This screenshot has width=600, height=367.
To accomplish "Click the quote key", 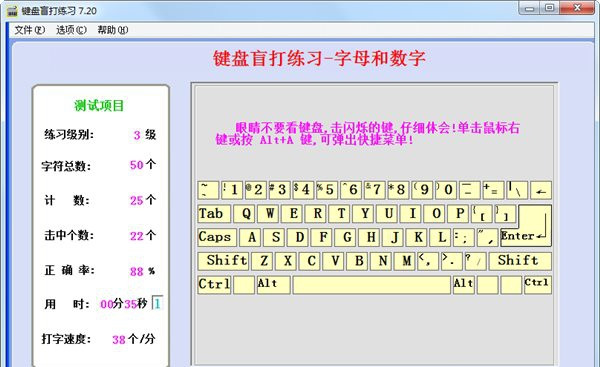I will pyautogui.click(x=488, y=238).
